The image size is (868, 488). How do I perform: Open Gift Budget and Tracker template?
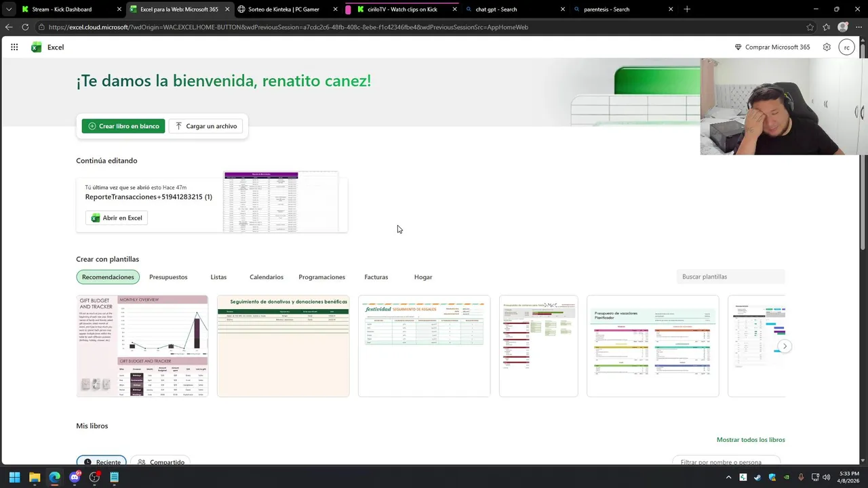coord(142,346)
